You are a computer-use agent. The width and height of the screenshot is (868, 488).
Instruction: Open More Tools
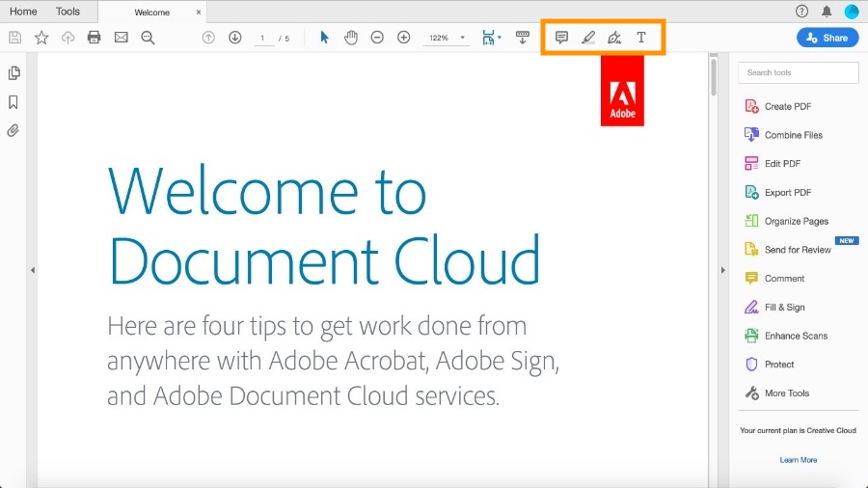tap(776, 393)
